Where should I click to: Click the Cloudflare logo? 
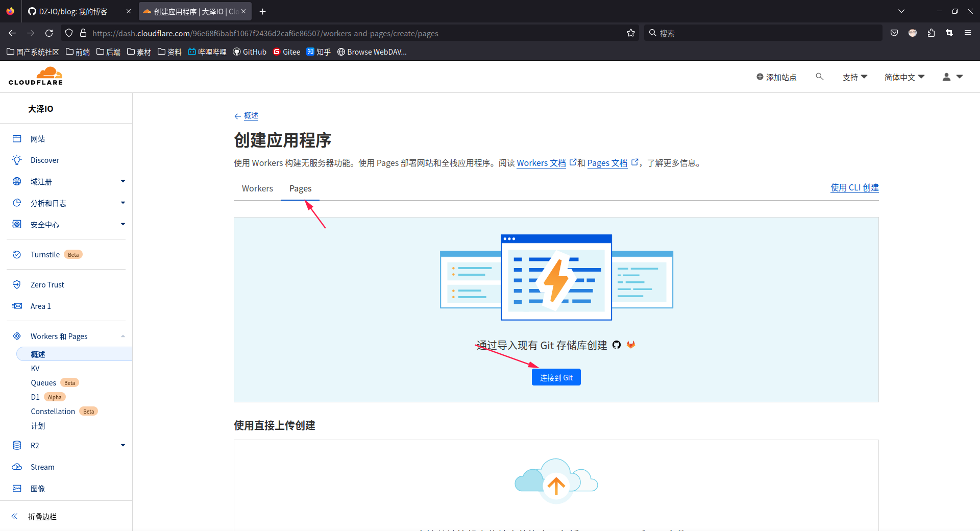tap(36, 76)
